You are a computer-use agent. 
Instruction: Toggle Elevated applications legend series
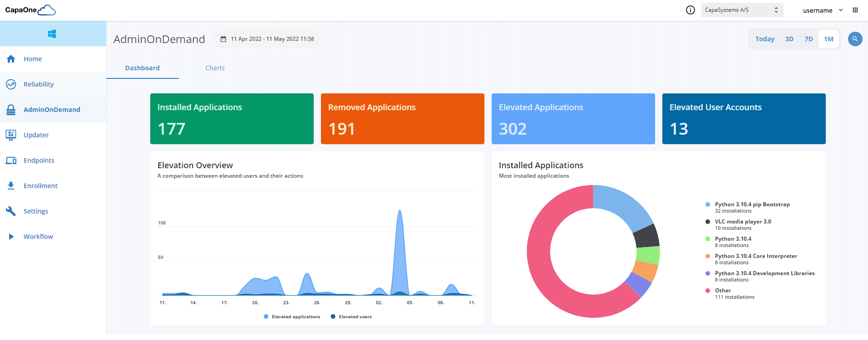(x=292, y=317)
